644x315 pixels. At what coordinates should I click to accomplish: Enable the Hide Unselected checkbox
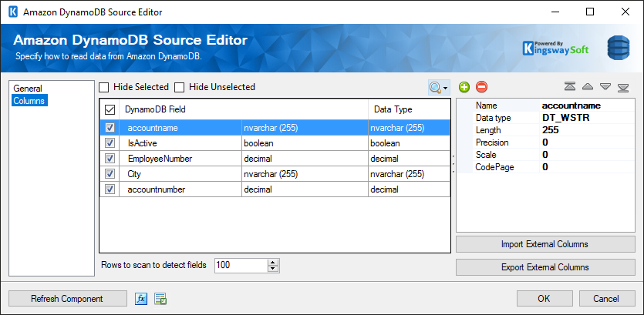point(180,87)
